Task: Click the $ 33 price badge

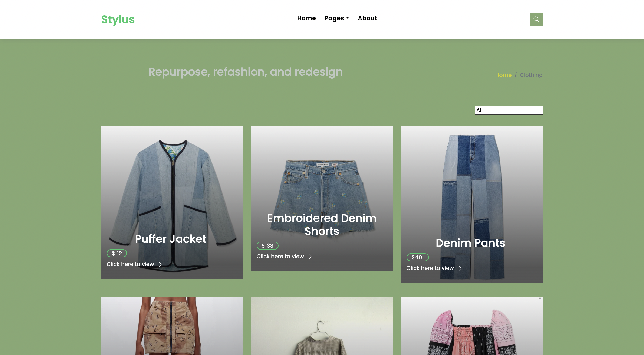Action: point(267,246)
